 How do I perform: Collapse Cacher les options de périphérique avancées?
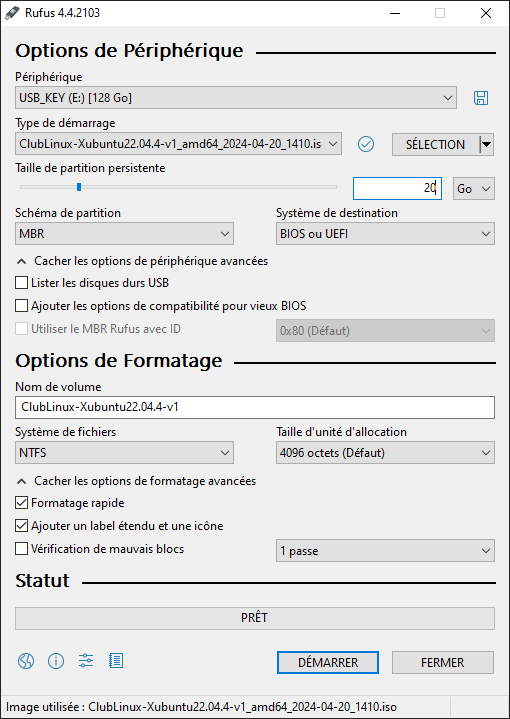(142, 261)
